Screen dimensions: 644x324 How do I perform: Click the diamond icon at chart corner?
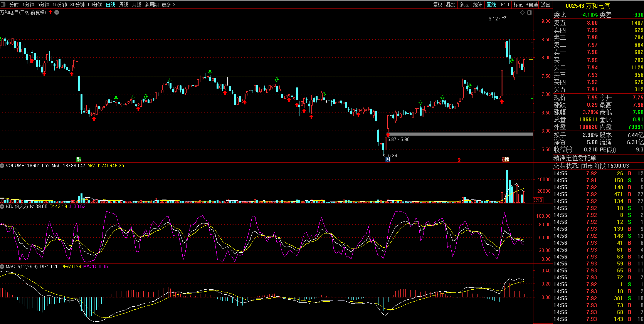[523, 13]
